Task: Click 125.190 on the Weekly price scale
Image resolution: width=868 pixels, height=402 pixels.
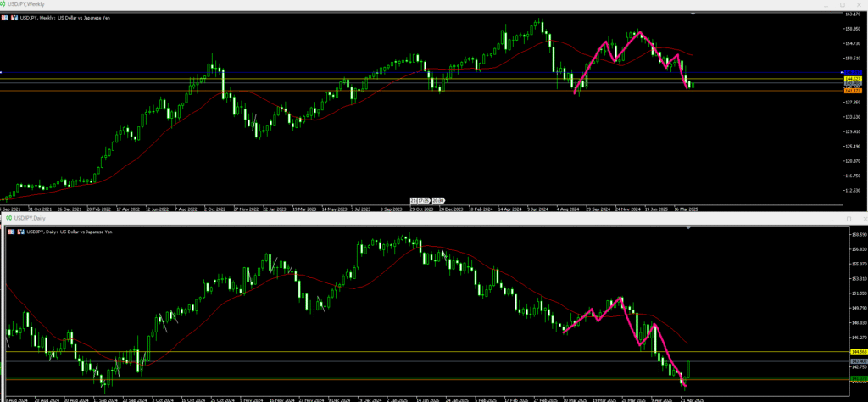Action: click(853, 147)
